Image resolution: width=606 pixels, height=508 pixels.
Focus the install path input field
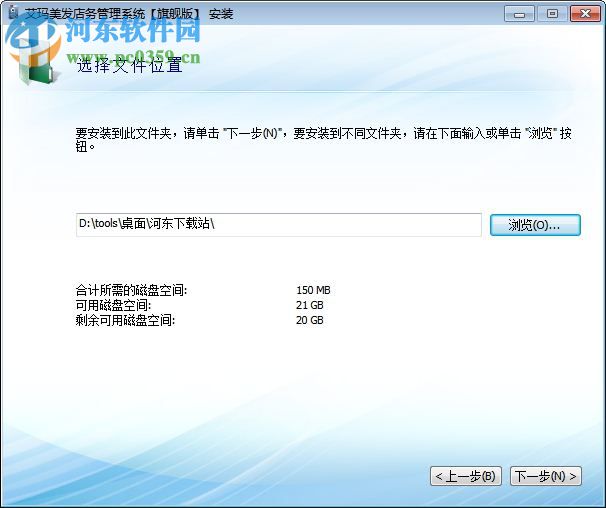pos(279,224)
